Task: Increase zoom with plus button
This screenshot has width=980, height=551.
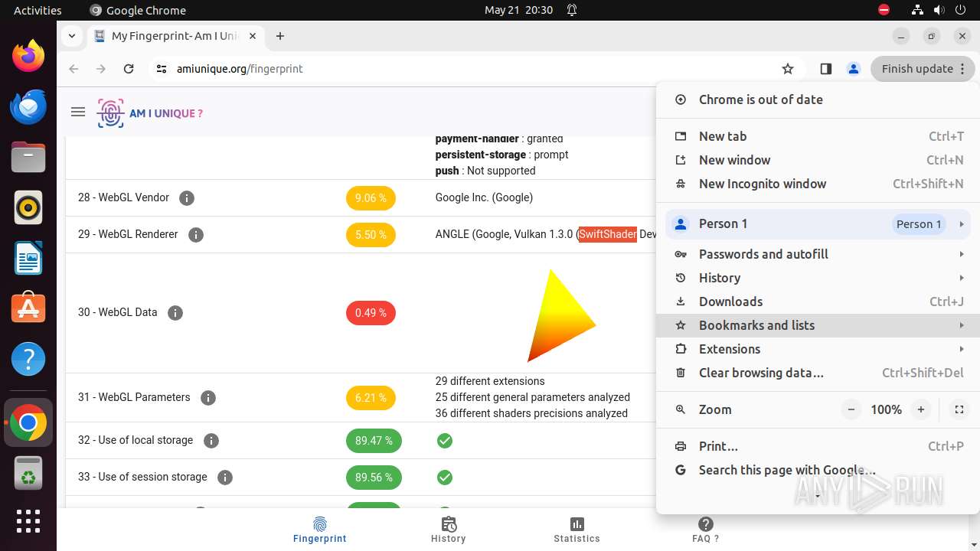Action: coord(921,409)
